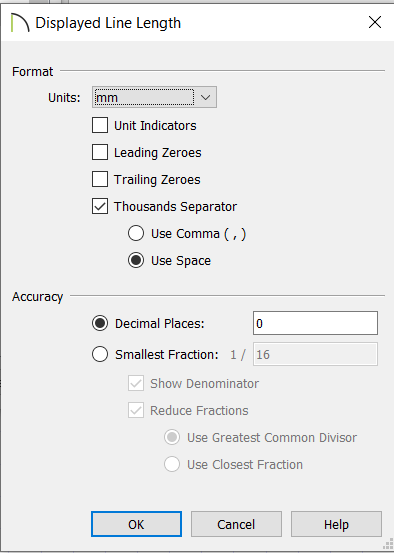Select the Use Comma radio button
Screen dimensions: 394x553
tap(136, 233)
